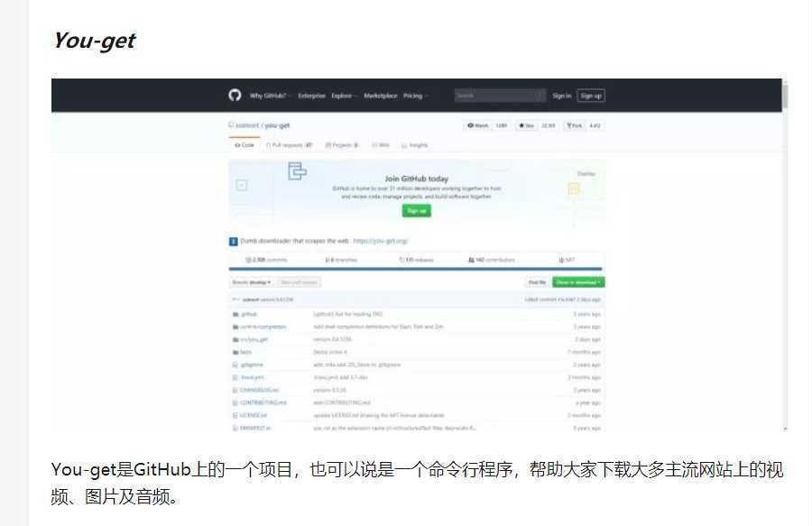The width and height of the screenshot is (812, 526).
Task: Open the CONTRIBUTING.md file
Action: pyautogui.click(x=263, y=402)
